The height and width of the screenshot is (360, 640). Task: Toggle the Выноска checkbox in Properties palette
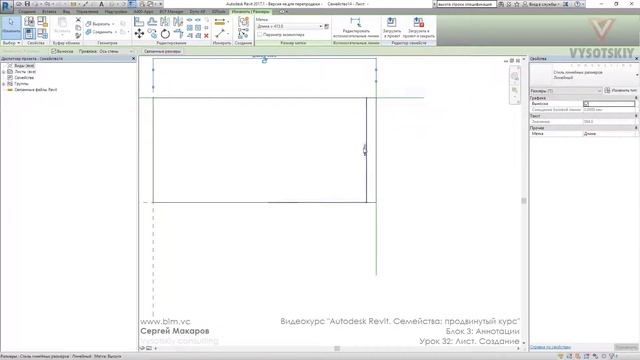click(586, 104)
